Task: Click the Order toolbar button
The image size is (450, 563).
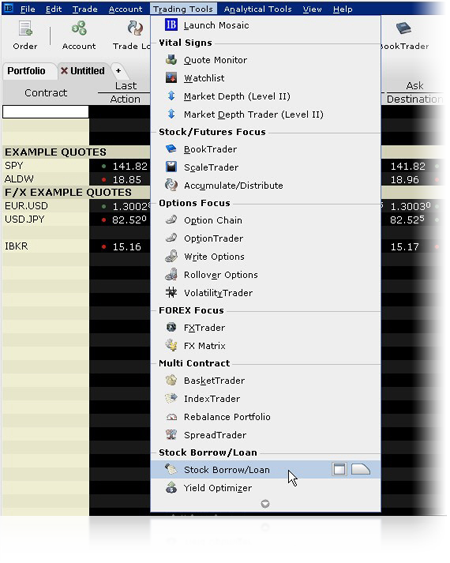Action: coord(25,35)
